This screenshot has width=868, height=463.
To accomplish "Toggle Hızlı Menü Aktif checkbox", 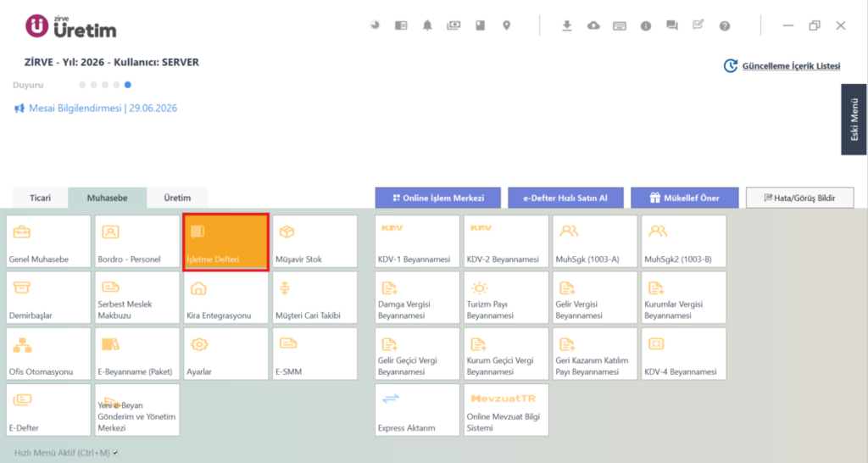I will coord(115,453).
